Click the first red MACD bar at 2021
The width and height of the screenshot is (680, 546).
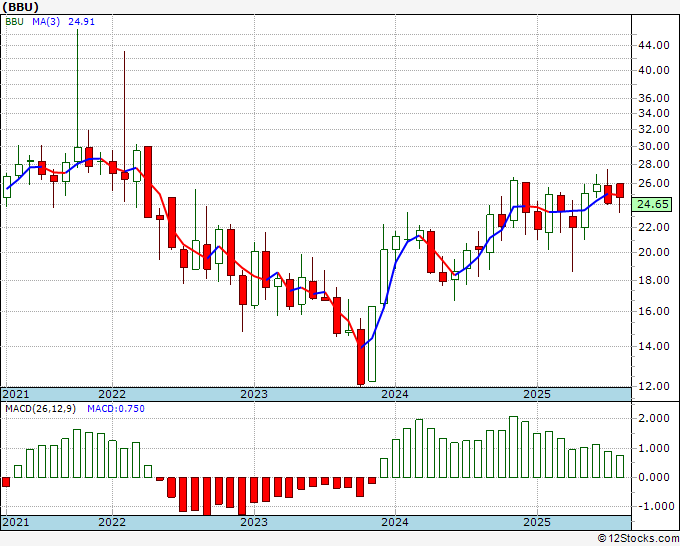[6, 482]
